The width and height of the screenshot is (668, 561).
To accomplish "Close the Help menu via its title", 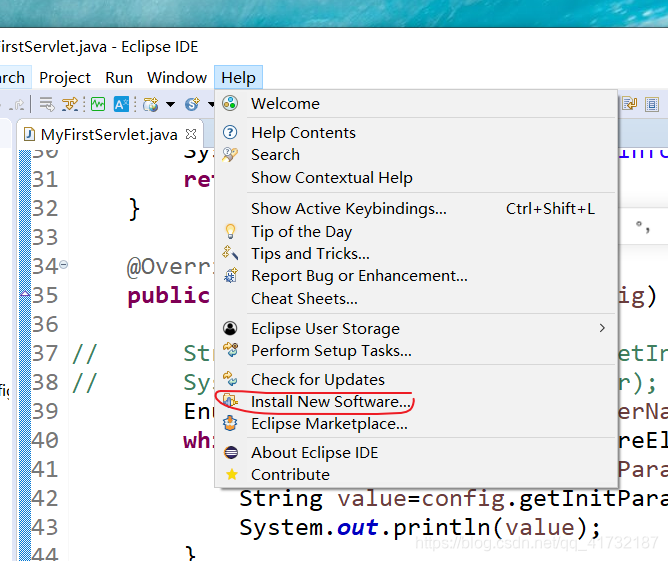I will click(x=238, y=78).
